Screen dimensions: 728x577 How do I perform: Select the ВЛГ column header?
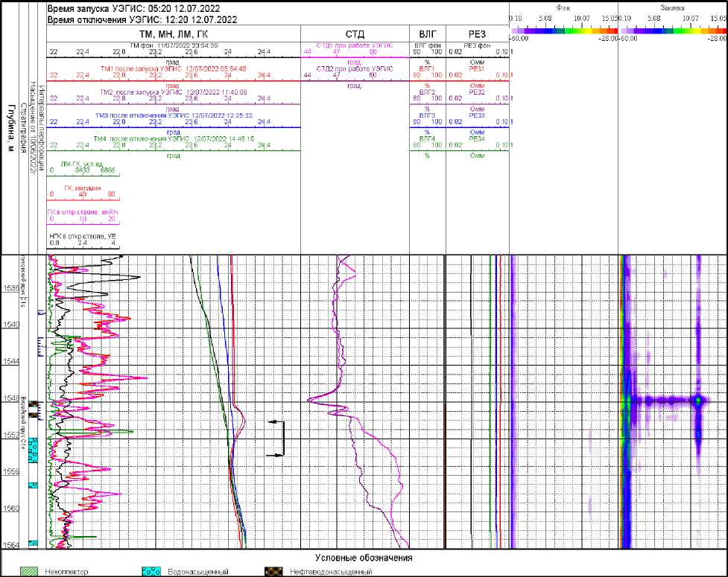pos(427,35)
